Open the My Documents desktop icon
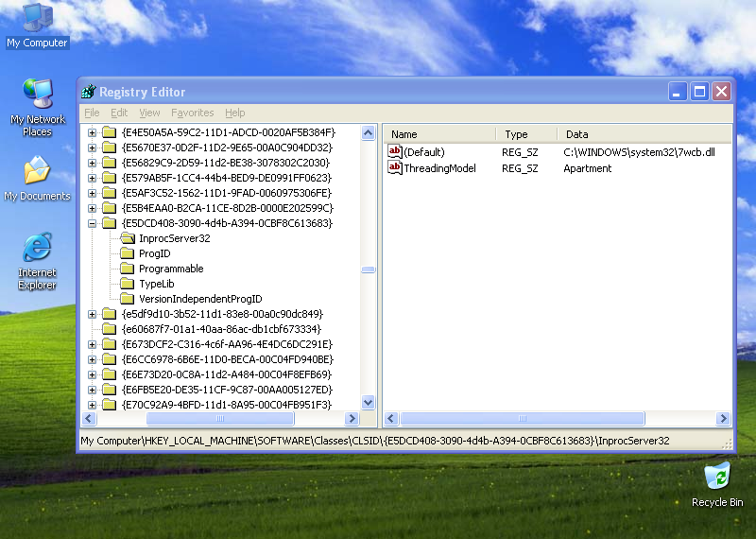This screenshot has width=756, height=539. [x=37, y=172]
